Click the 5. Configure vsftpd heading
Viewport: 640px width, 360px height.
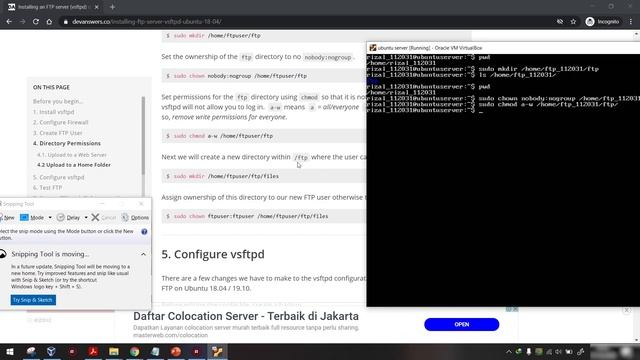coord(213,254)
